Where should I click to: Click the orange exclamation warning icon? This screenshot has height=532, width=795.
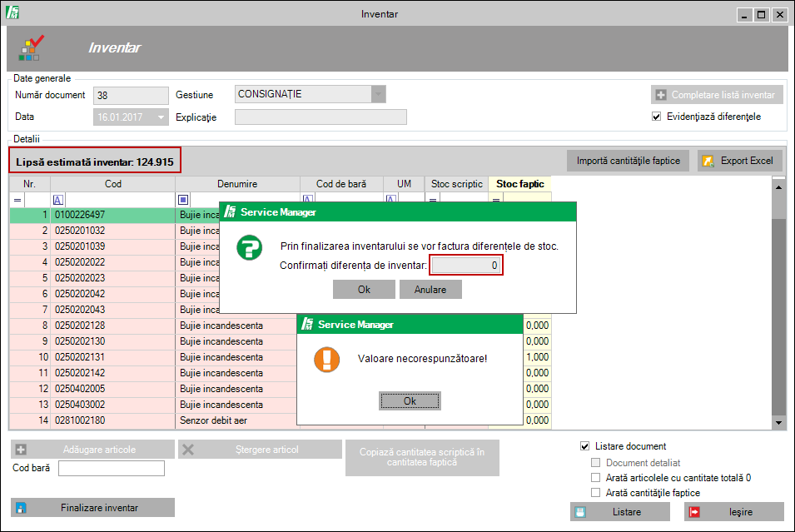coord(327,360)
